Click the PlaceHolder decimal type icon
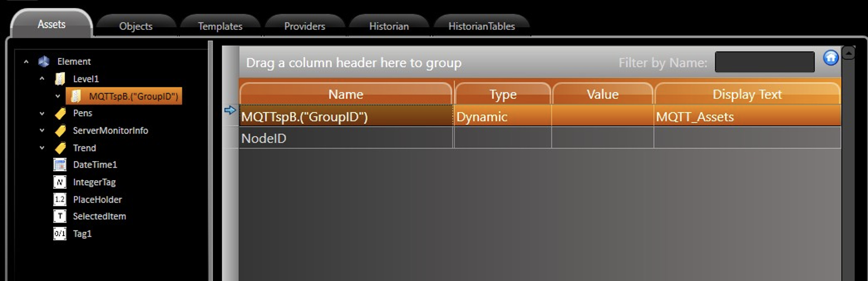 point(60,199)
